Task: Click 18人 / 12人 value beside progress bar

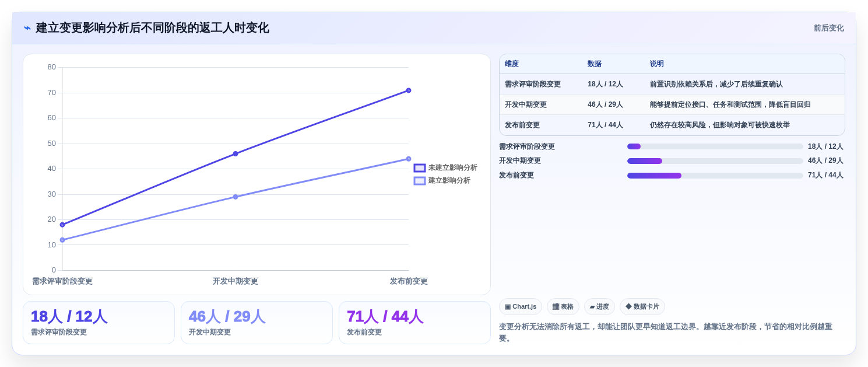Action: point(825,147)
